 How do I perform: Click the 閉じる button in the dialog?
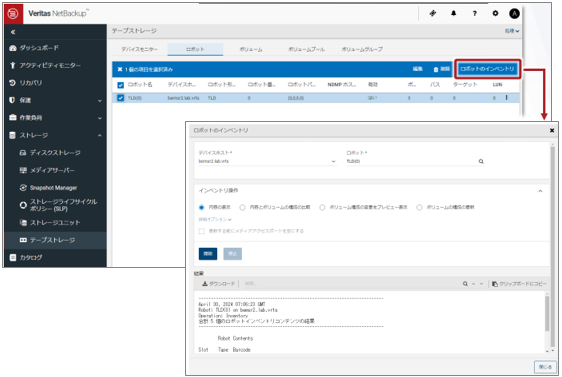545,367
